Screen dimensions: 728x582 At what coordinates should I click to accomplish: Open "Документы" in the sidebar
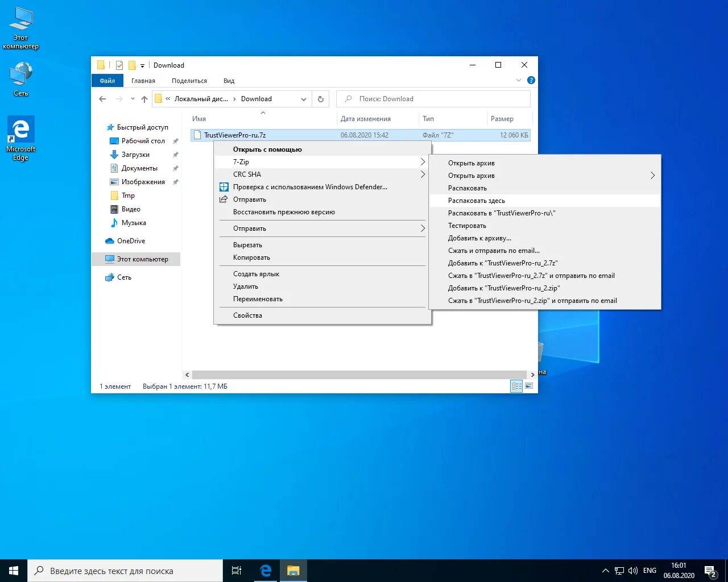tap(139, 168)
